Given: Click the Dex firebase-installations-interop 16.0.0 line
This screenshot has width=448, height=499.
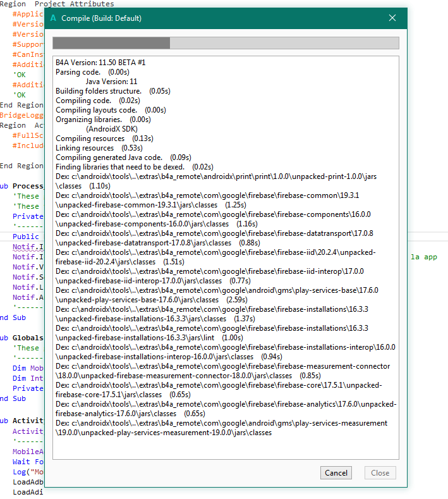Looking at the screenshot, I should pyautogui.click(x=226, y=352).
